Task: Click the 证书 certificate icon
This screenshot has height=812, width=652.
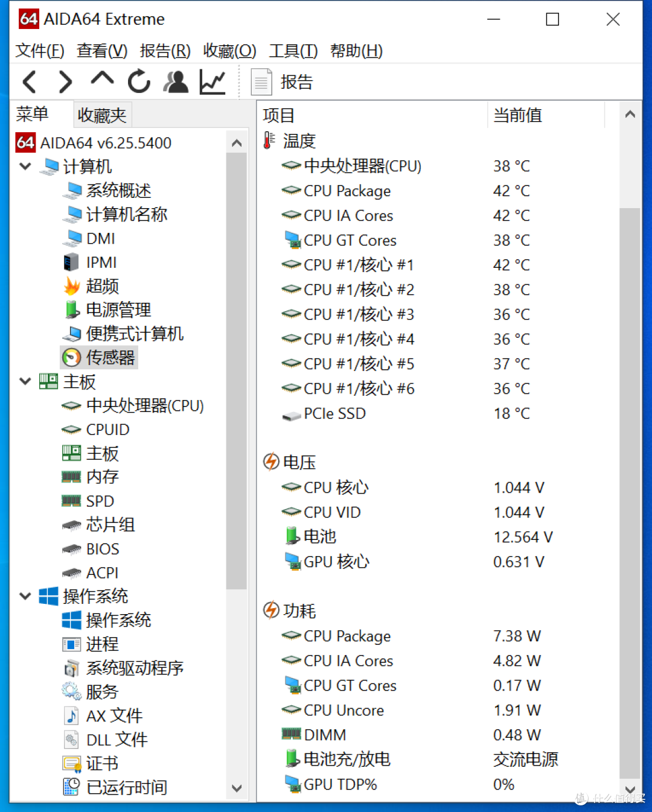Action: [x=72, y=764]
